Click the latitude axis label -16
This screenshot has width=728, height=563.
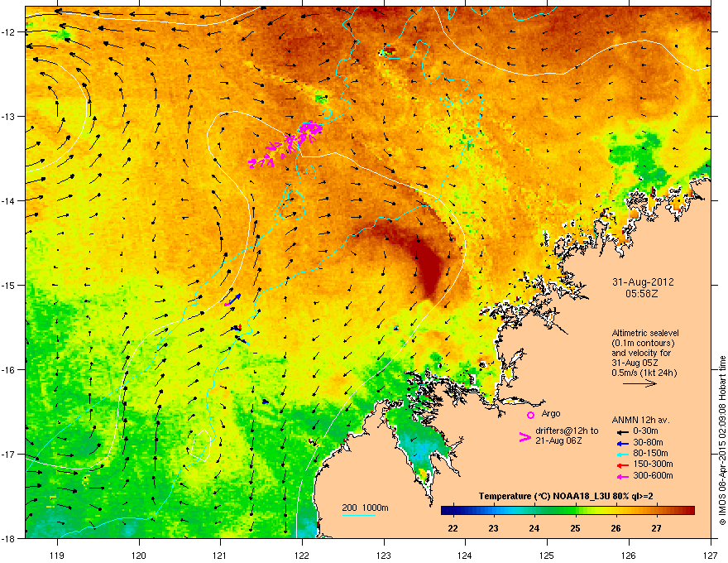8,370
